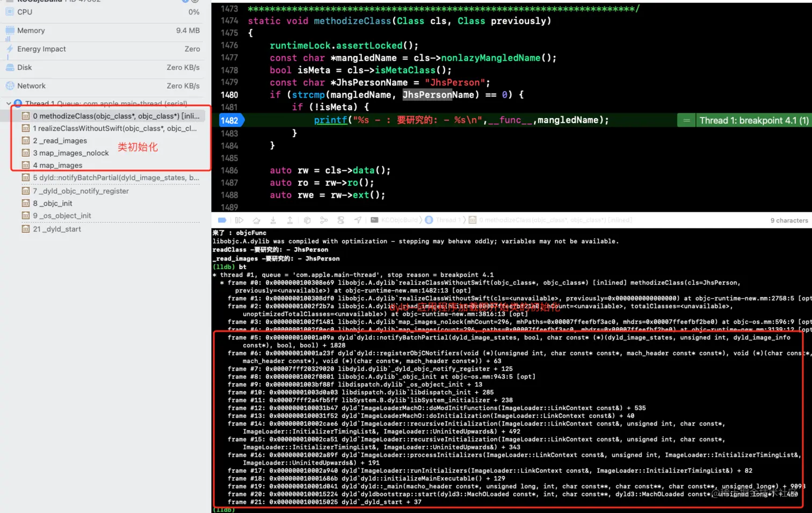Click the CPU chip icon
812x513 pixels.
(x=10, y=12)
